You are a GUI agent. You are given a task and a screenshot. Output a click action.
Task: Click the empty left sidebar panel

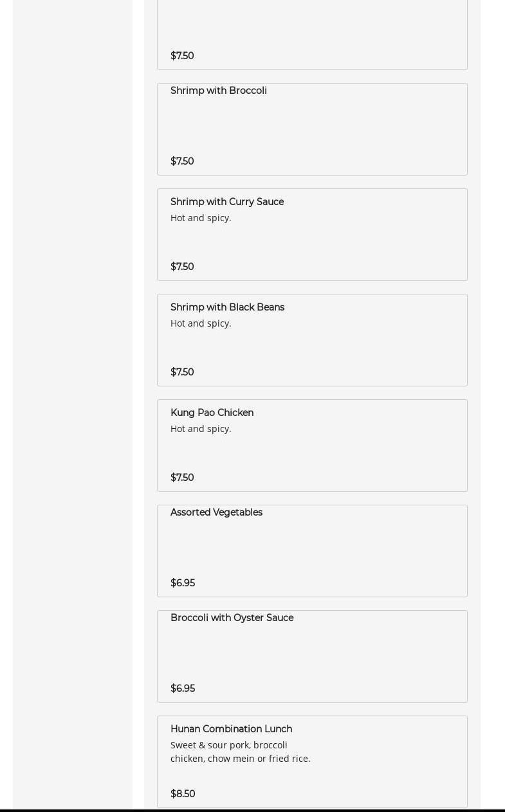[73, 386]
